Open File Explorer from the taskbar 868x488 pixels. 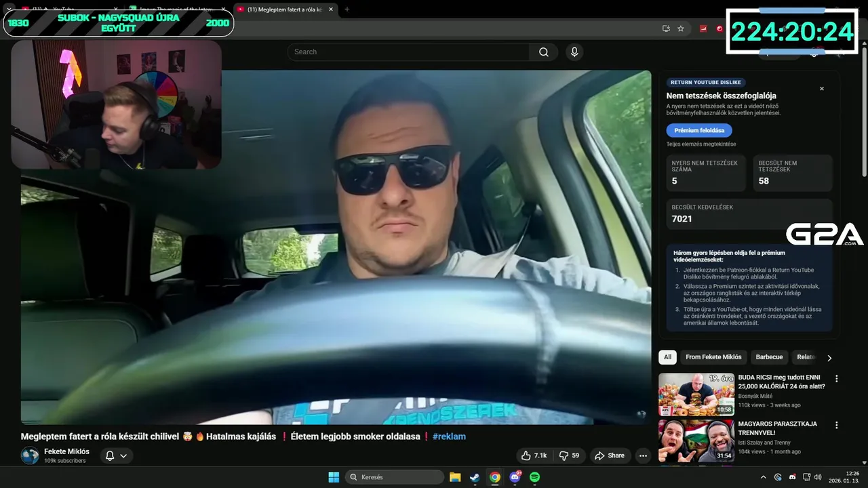(x=455, y=477)
